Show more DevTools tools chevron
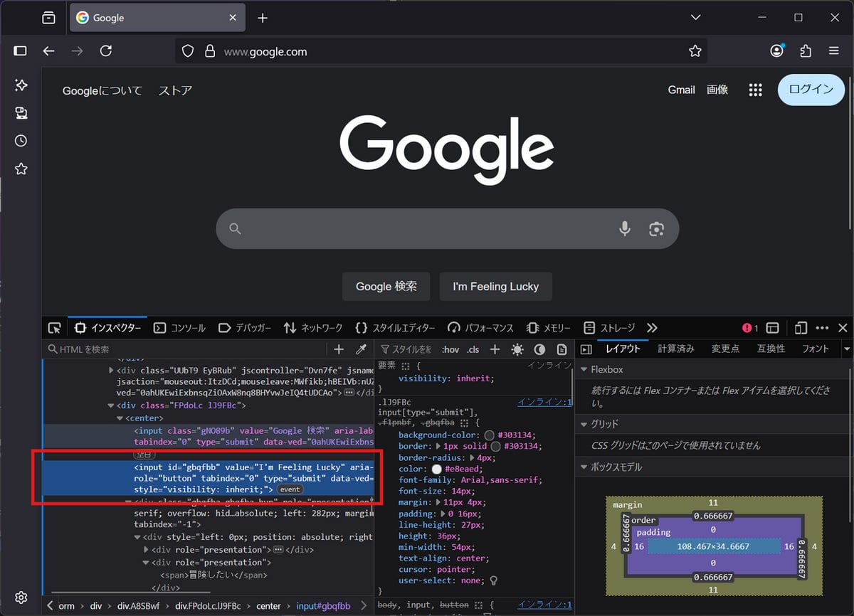854x616 pixels. [x=652, y=328]
